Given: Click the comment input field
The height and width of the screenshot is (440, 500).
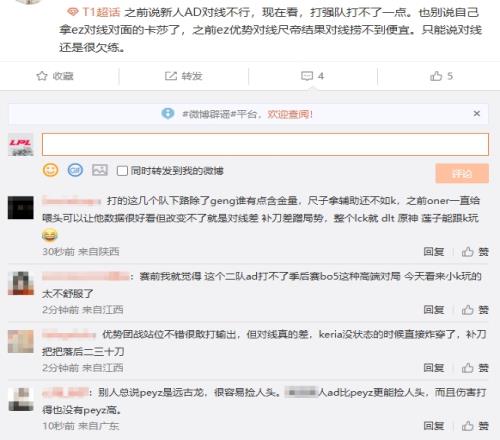Looking at the screenshot, I should point(265,144).
